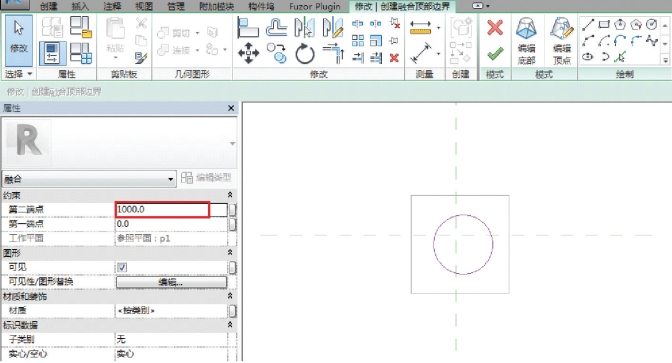Select the Split Element tool

357,24
